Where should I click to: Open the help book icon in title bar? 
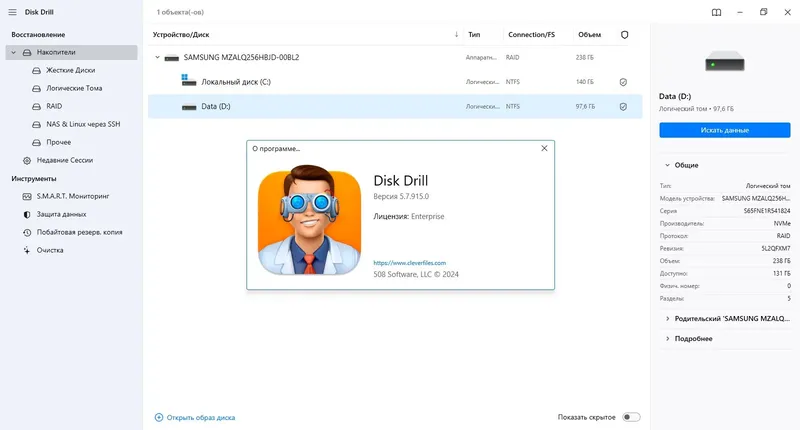tap(716, 12)
